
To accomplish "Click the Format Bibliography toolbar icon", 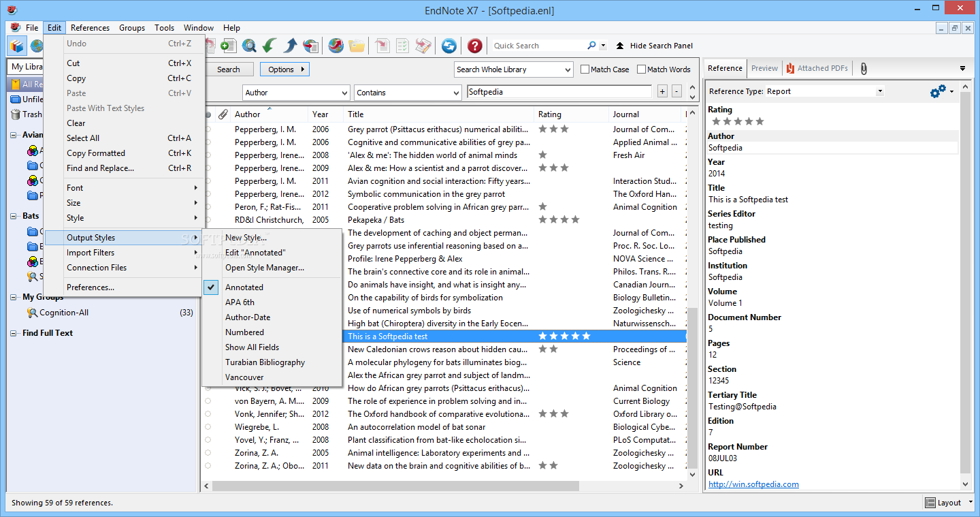I will coord(403,46).
